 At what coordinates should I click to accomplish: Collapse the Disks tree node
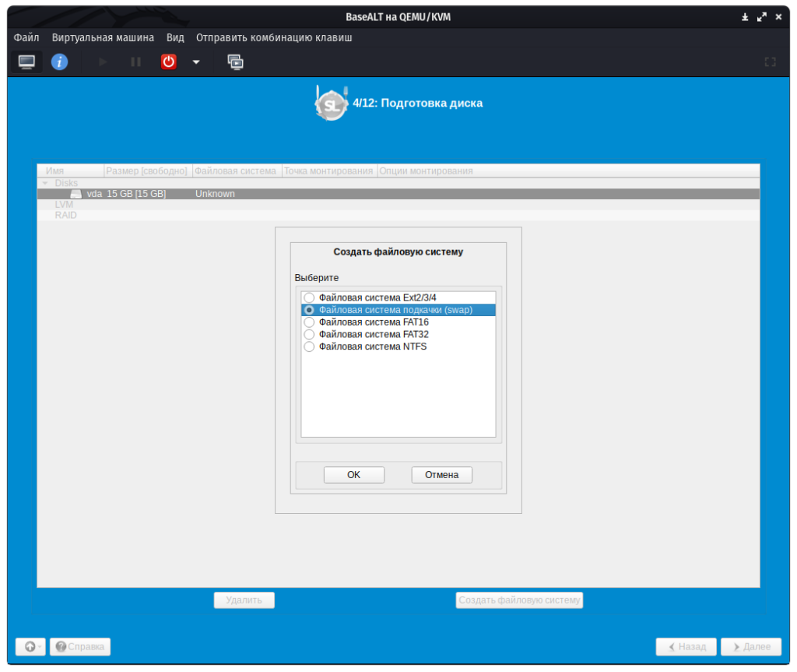45,183
